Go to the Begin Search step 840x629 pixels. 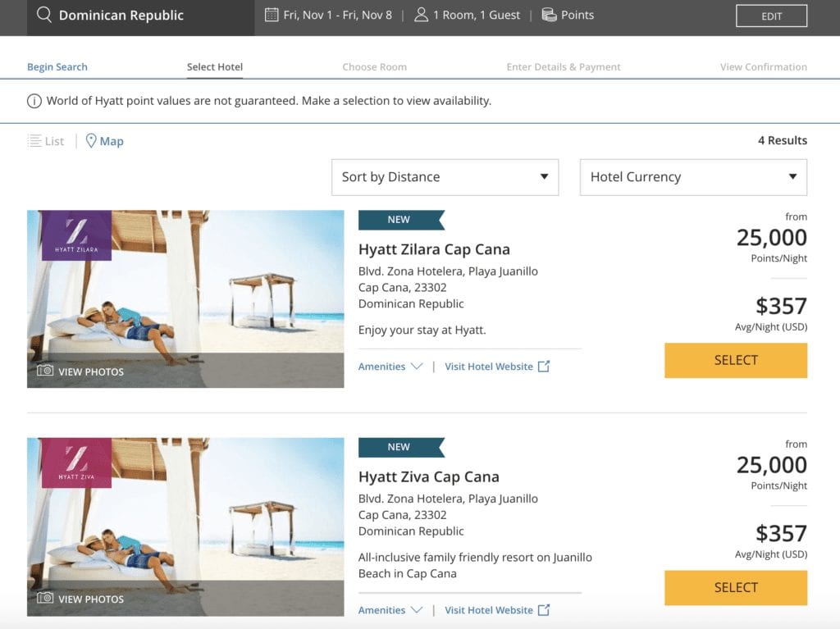(57, 67)
